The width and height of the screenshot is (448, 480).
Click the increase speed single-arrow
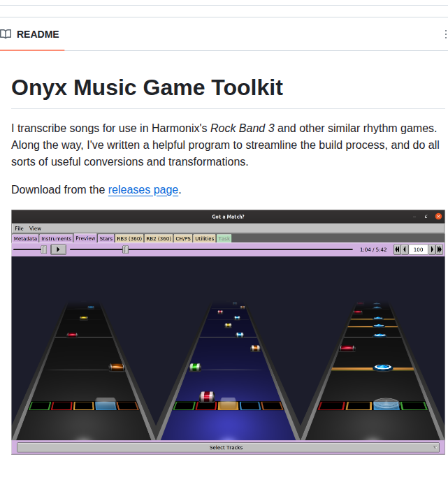[x=432, y=249]
